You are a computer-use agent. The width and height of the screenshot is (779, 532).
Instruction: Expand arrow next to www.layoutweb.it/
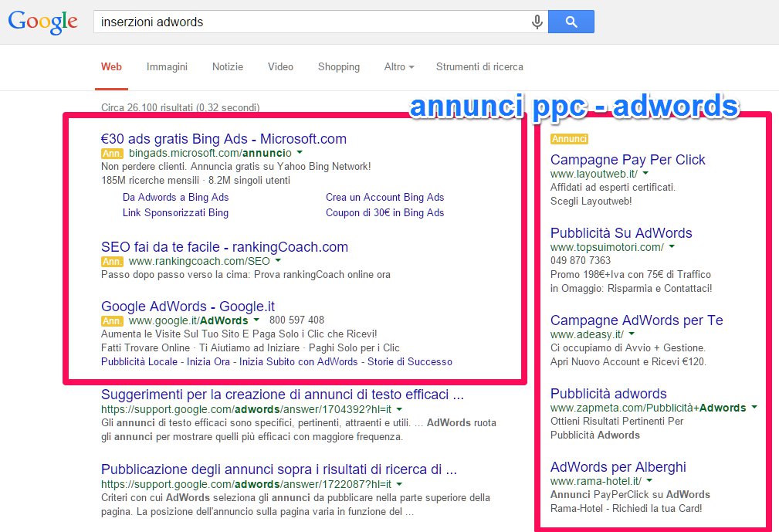[x=646, y=173]
